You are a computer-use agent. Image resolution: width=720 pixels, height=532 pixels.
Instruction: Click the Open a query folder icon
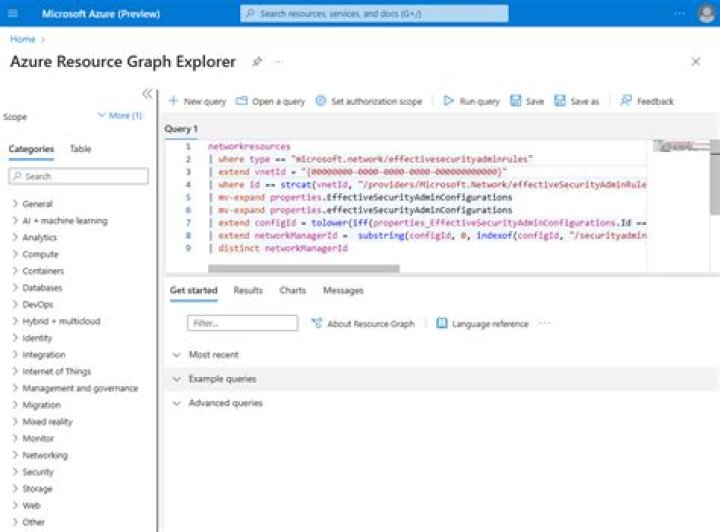(242, 101)
